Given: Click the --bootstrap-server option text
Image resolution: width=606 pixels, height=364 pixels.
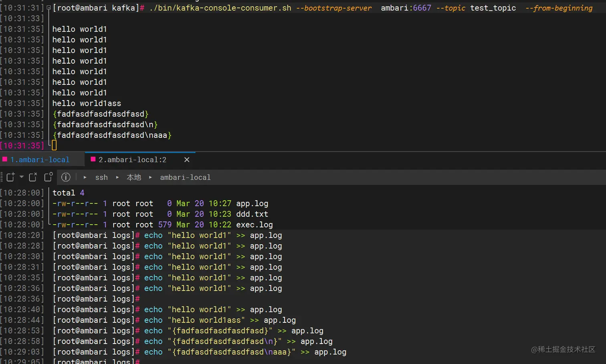Looking at the screenshot, I should coord(334,8).
